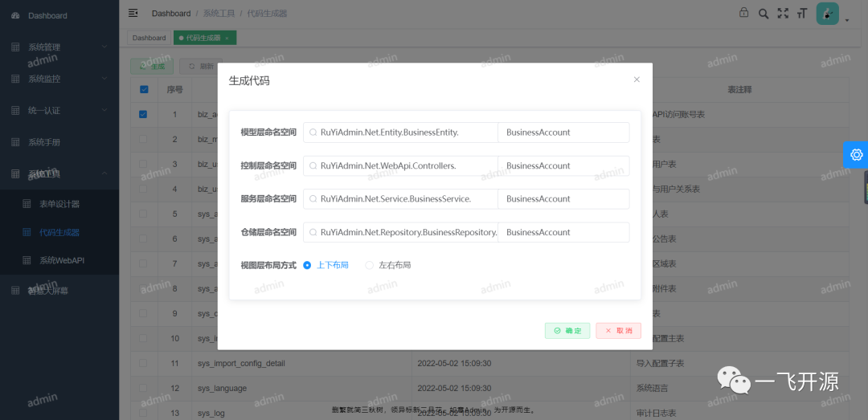Switch to the Dashboard tab
868x420 pixels.
(x=149, y=38)
